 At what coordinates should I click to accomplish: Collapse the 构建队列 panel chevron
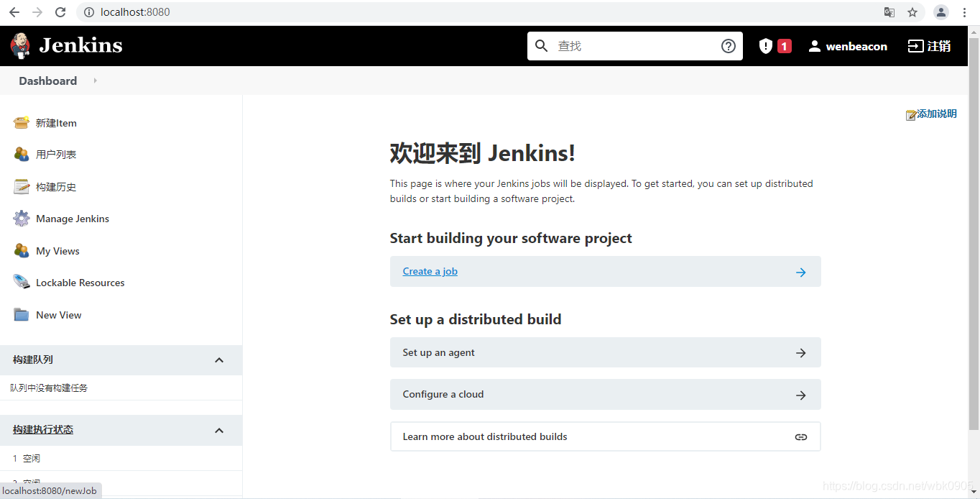219,360
